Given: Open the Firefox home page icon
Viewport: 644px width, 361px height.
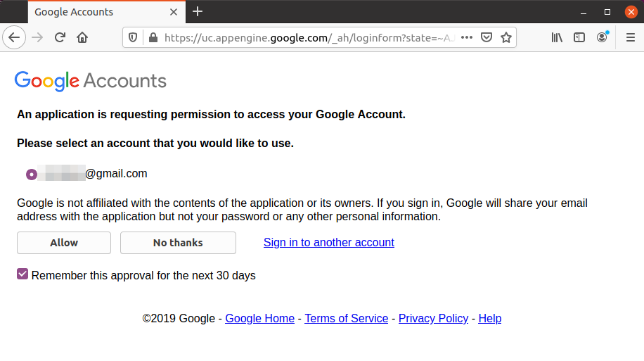Looking at the screenshot, I should pos(82,37).
